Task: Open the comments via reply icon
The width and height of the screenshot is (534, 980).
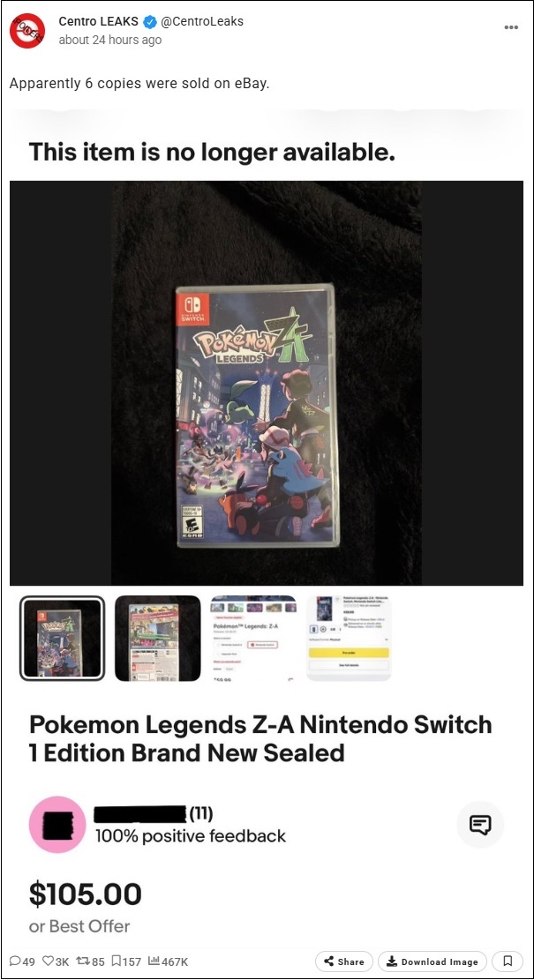Action: coord(15,961)
